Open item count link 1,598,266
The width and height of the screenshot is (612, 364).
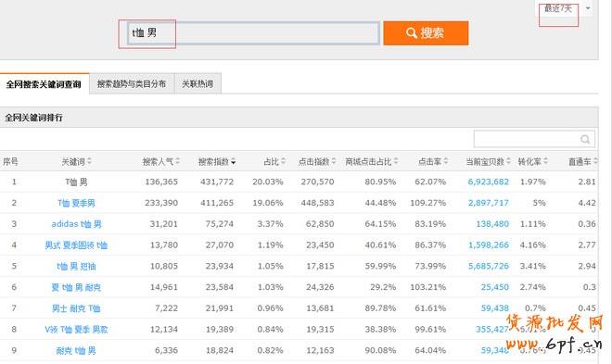pyautogui.click(x=489, y=245)
